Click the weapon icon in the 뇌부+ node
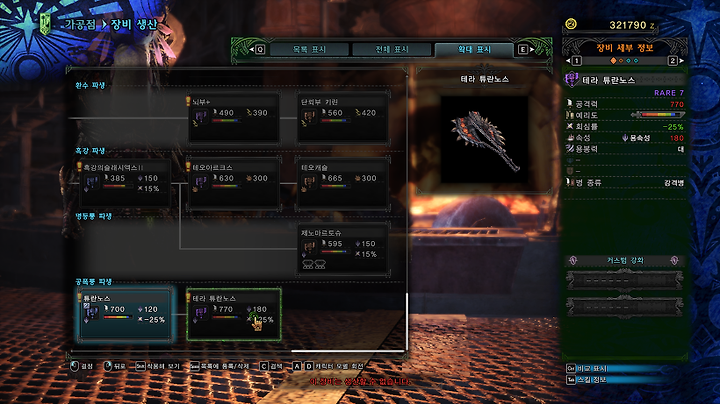Image resolution: width=720 pixels, height=404 pixels. tap(201, 116)
